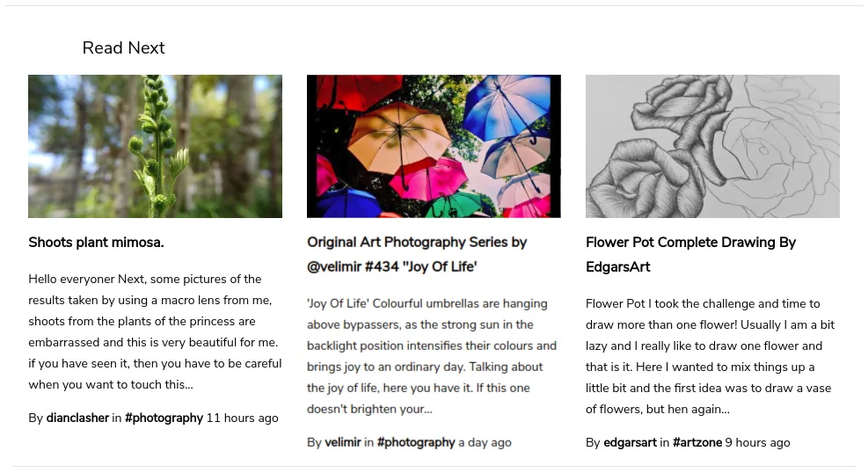The height and width of the screenshot is (473, 868).
Task: Click the 'Joy Of Life' excerpt paragraph
Action: coord(432,356)
